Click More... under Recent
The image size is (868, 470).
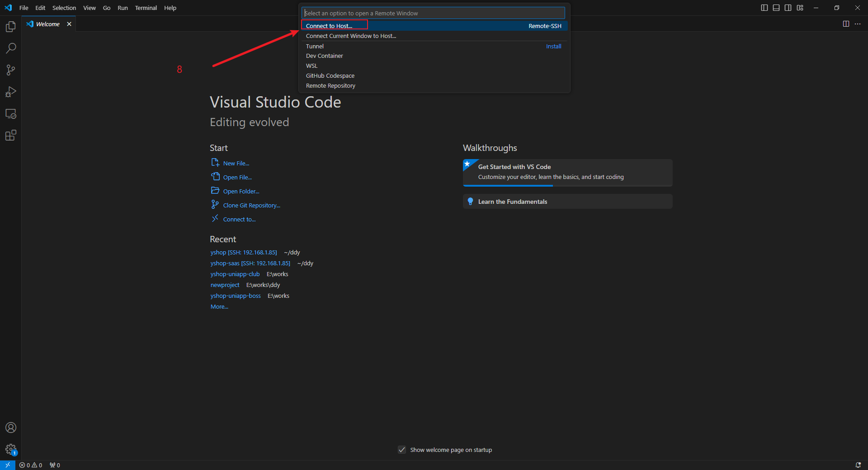[x=219, y=306]
